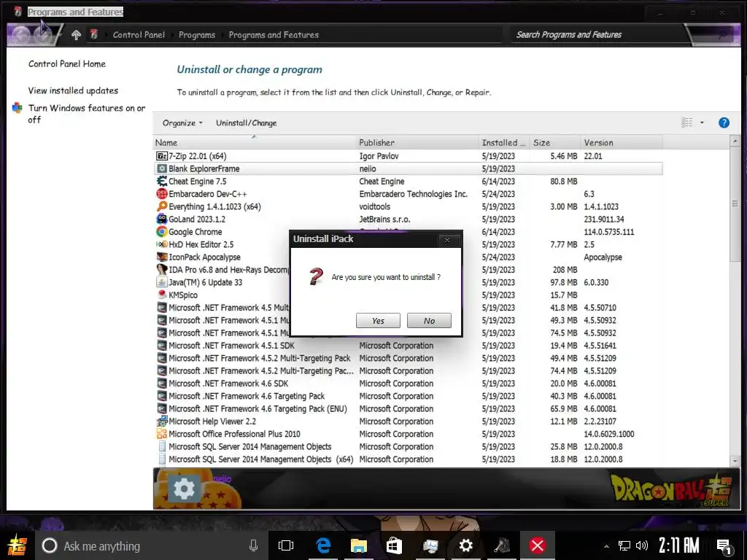The image size is (747, 560).
Task: Open the Help question mark icon
Action: [x=724, y=122]
